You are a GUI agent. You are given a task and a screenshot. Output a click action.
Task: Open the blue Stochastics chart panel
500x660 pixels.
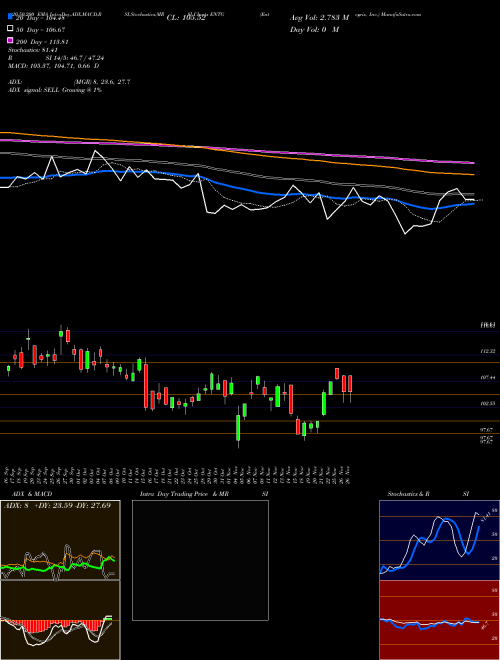pos(439,540)
